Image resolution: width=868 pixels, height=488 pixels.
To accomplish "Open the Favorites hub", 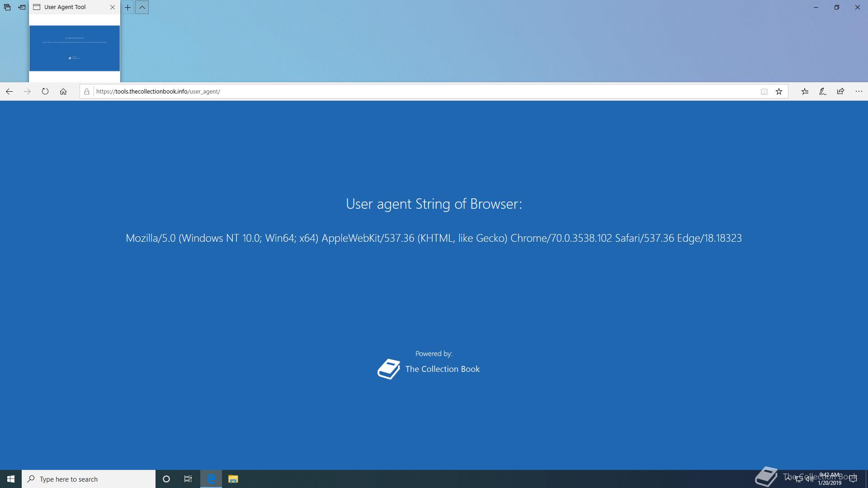I will point(805,91).
